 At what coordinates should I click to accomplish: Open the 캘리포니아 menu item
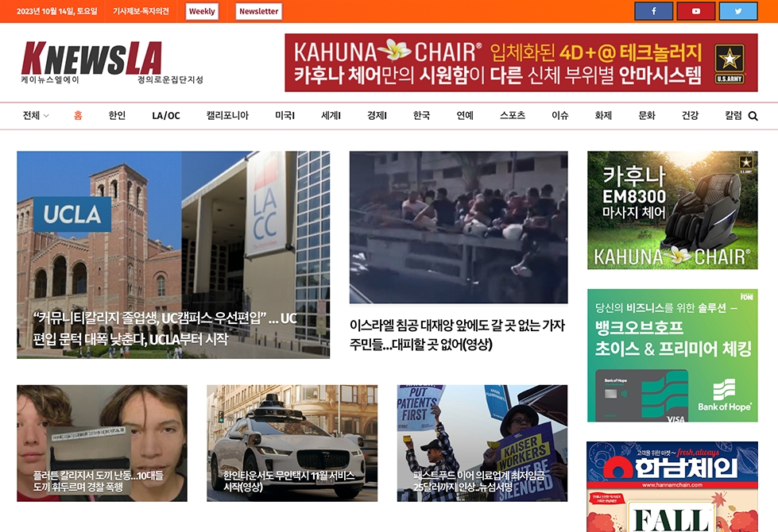(x=227, y=115)
